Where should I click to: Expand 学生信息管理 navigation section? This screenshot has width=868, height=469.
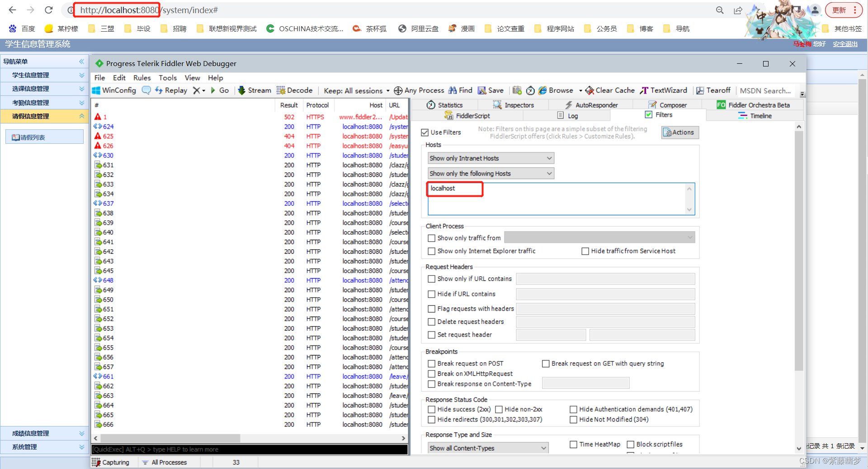point(45,75)
